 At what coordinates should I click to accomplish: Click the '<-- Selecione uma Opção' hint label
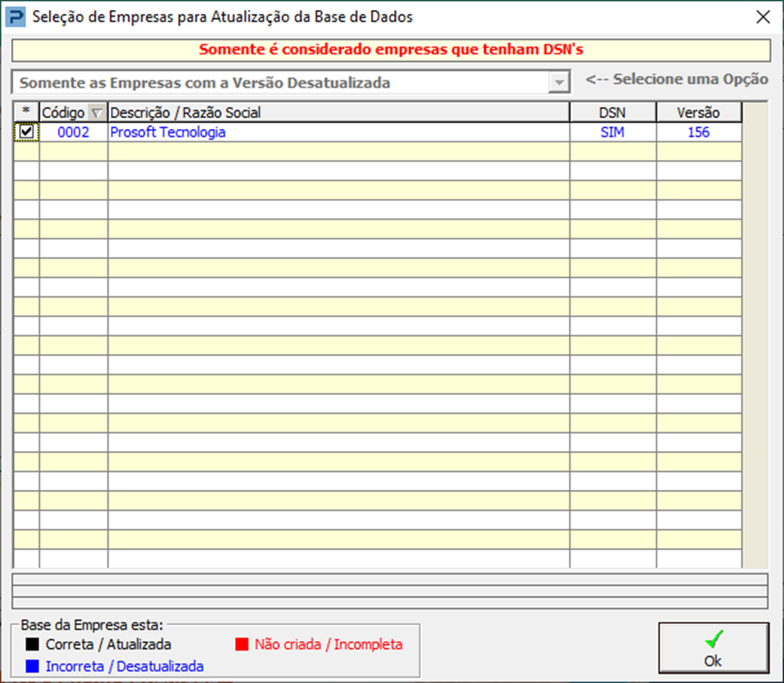[x=677, y=79]
